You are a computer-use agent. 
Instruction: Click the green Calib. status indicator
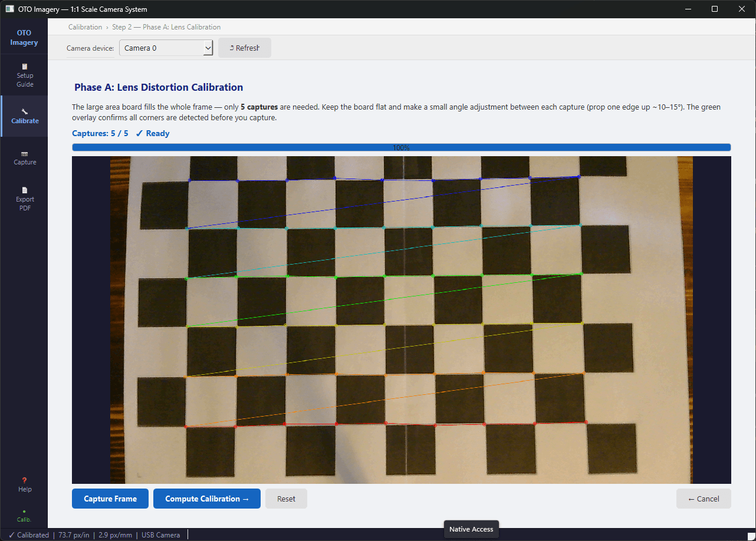click(x=24, y=514)
